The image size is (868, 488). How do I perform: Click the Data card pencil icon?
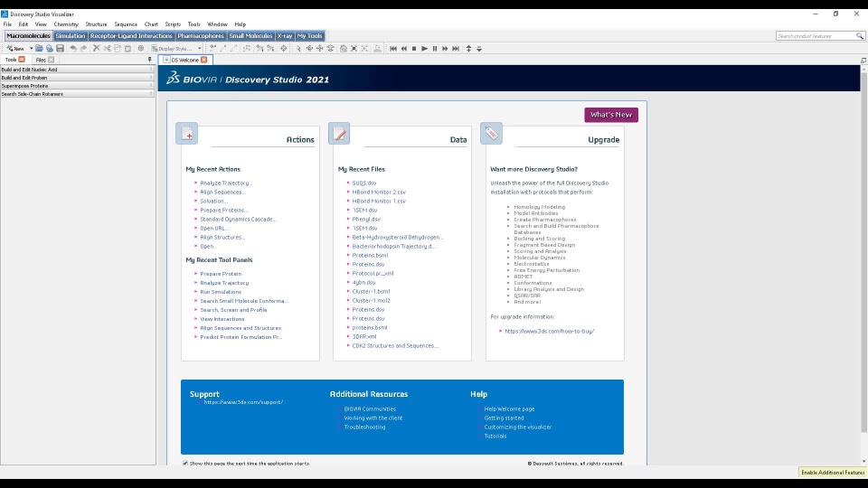point(339,134)
